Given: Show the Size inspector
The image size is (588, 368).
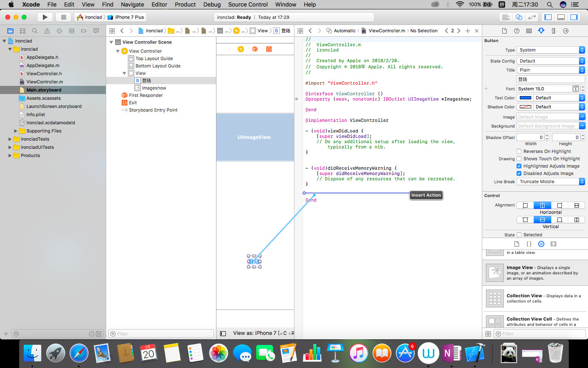Looking at the screenshot, I should pos(553,31).
